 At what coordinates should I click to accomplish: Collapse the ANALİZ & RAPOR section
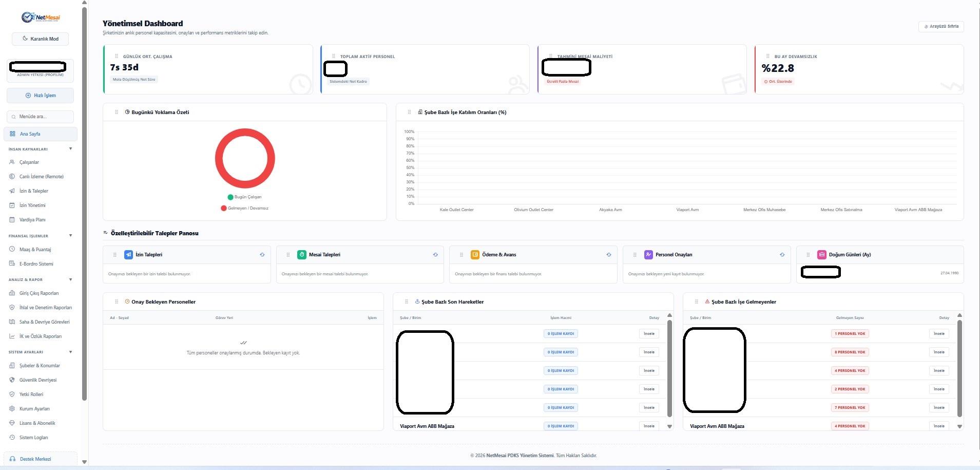[70, 279]
